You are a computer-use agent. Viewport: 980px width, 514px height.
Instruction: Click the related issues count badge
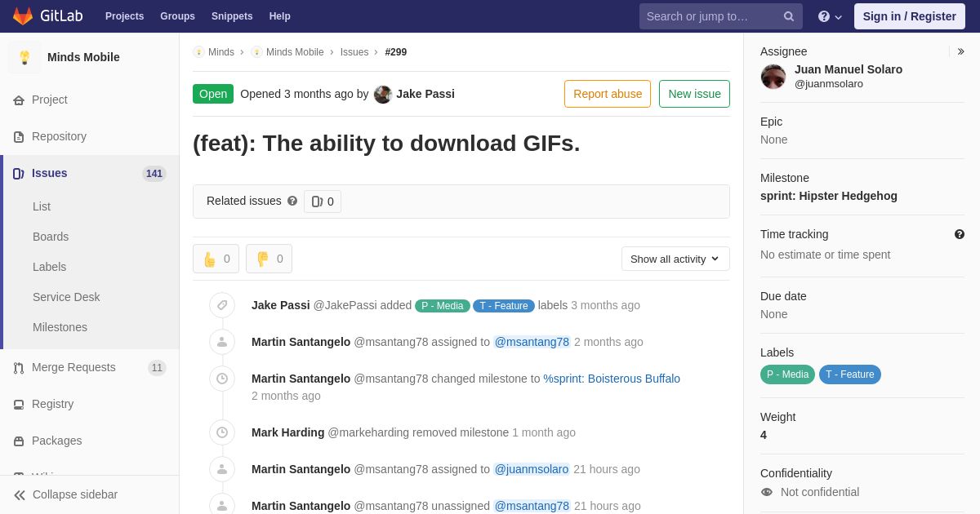[x=323, y=202]
